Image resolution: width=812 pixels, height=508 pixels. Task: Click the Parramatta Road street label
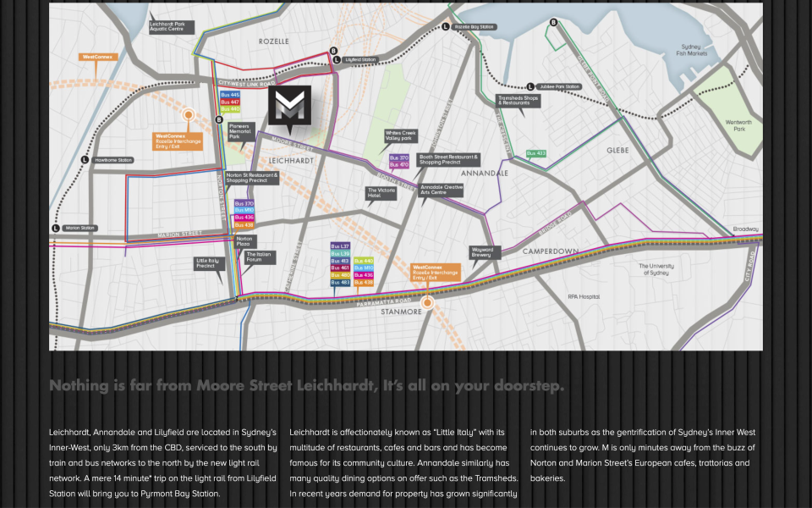coord(384,302)
